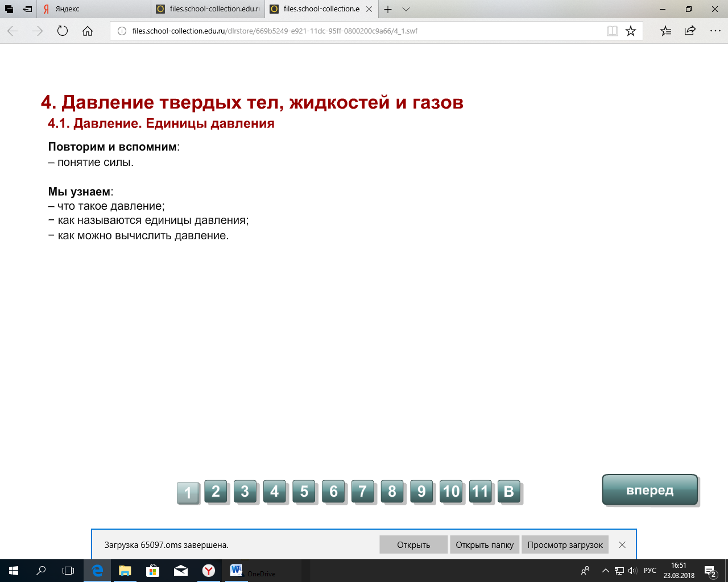Viewport: 728px width, 582px height.
Task: Go to lesson slide 2
Action: click(216, 491)
